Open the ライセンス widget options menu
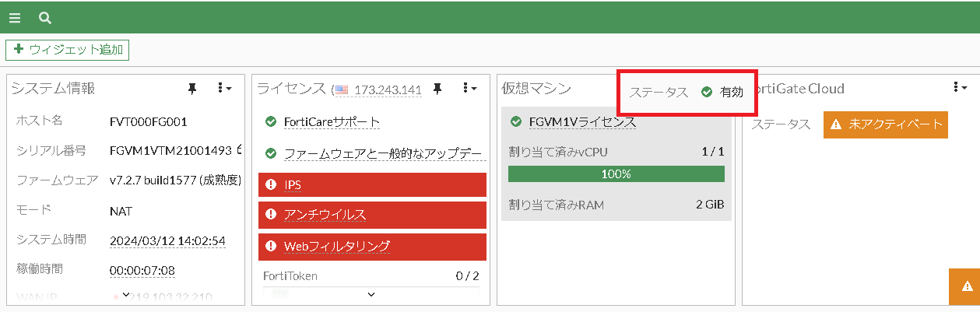 [x=469, y=89]
